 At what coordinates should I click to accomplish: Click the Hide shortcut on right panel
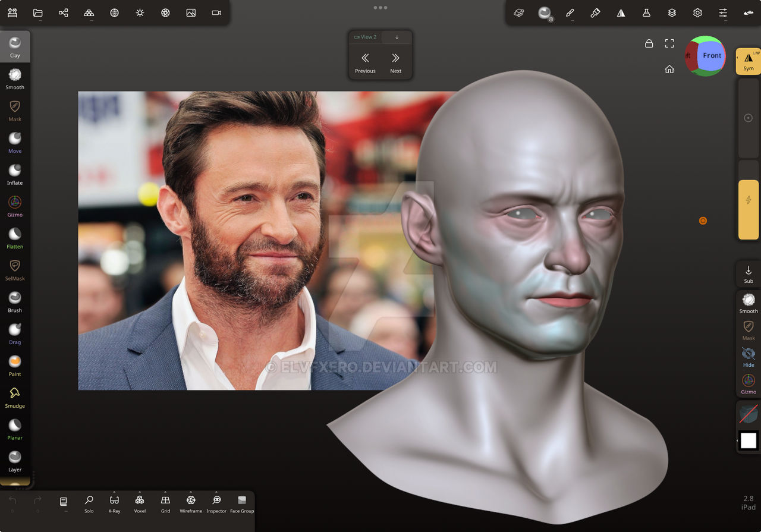(749, 357)
